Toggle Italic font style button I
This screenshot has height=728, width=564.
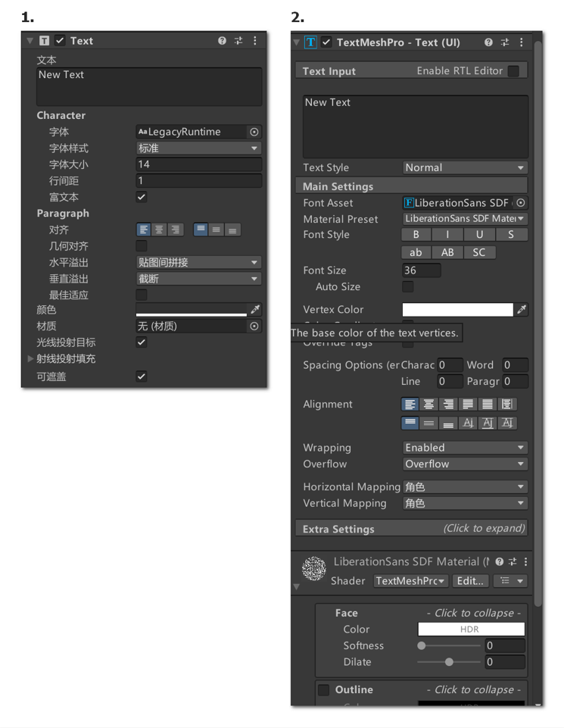click(447, 235)
